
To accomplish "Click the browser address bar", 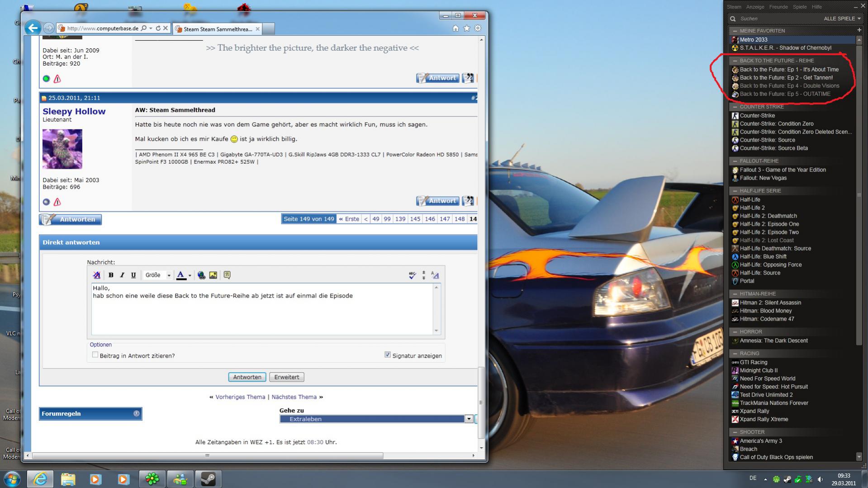I will click(104, 28).
